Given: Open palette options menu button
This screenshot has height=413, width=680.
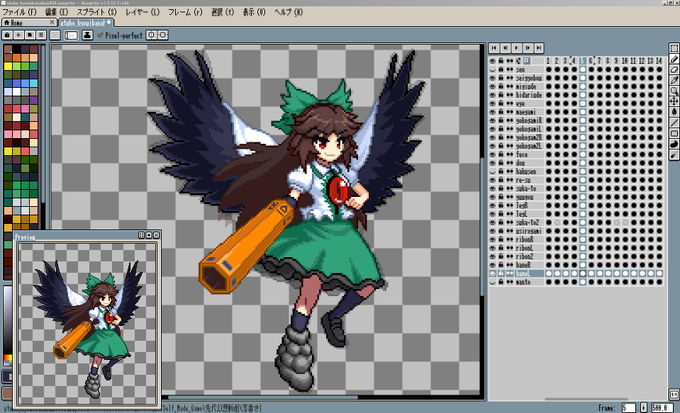Looking at the screenshot, I should pos(41,35).
